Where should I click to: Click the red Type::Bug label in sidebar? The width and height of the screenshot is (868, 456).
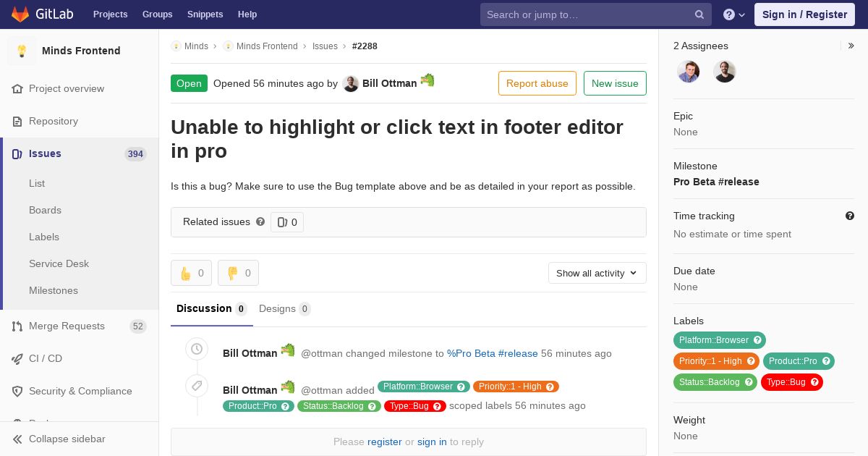(791, 381)
